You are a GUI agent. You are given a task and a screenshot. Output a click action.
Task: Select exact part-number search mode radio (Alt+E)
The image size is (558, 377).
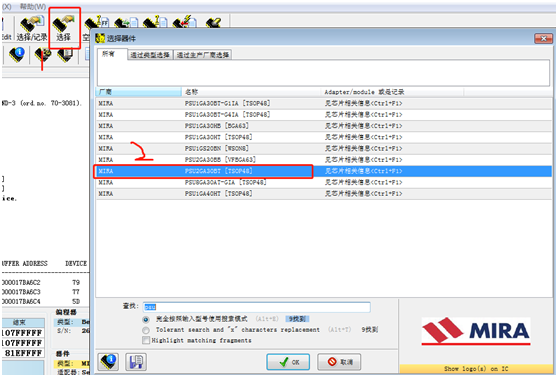point(146,319)
